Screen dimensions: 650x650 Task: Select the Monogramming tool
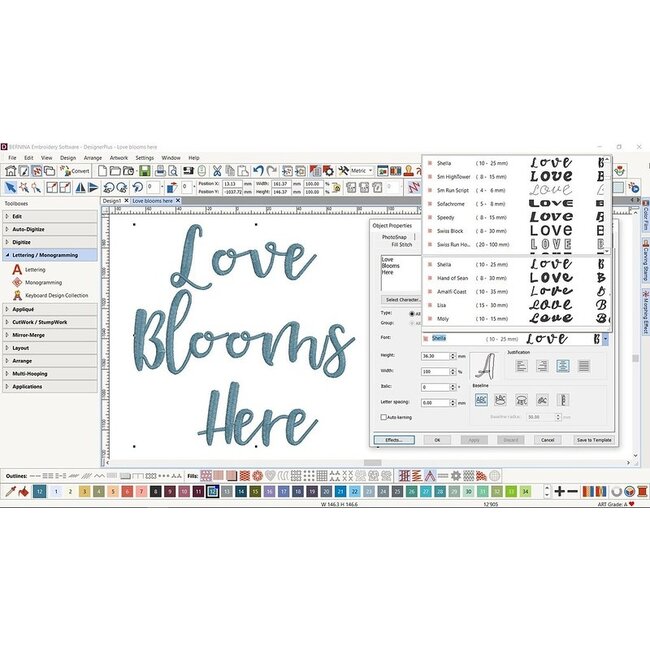tap(42, 282)
